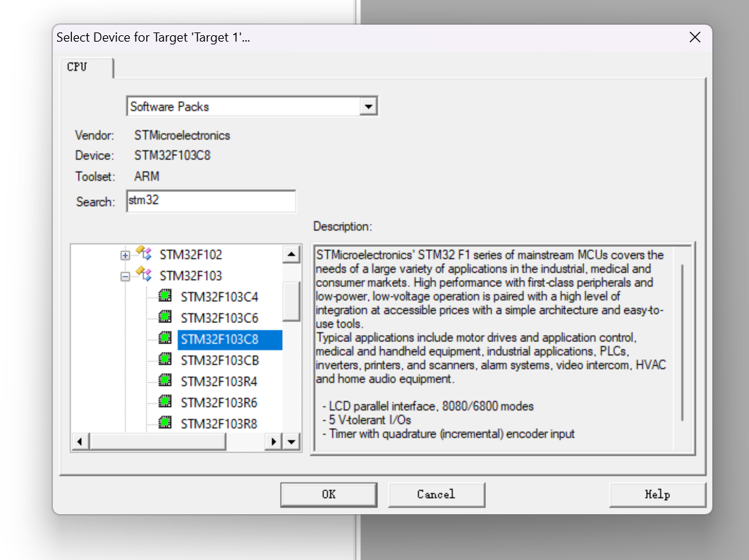The width and height of the screenshot is (749, 560).
Task: Click the STM32F103R4 chip icon
Action: pos(165,380)
